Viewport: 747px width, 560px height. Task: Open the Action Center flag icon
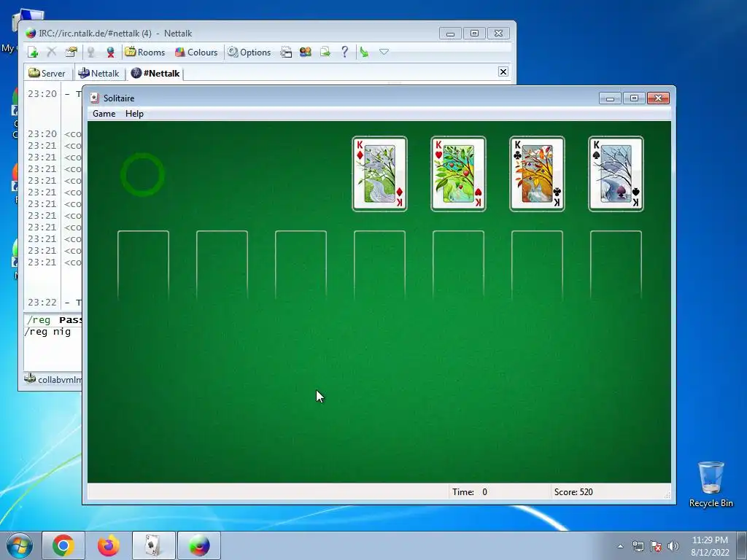[x=656, y=546]
